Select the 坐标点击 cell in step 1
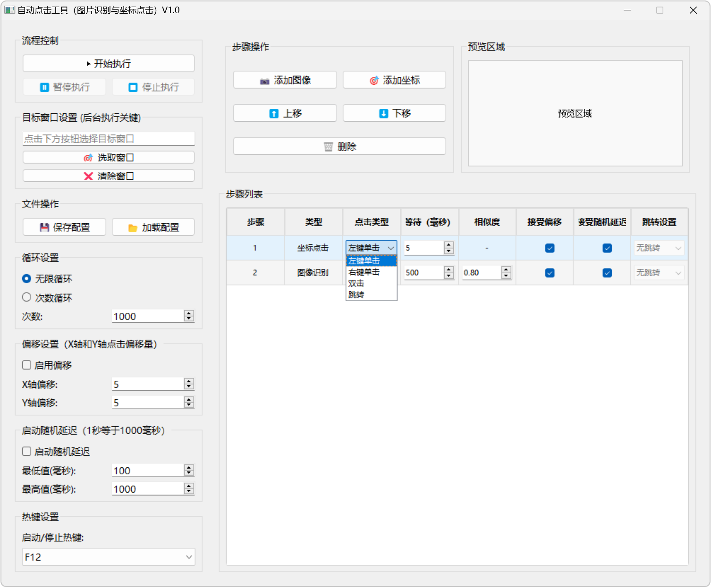The width and height of the screenshot is (711, 588). (x=313, y=248)
